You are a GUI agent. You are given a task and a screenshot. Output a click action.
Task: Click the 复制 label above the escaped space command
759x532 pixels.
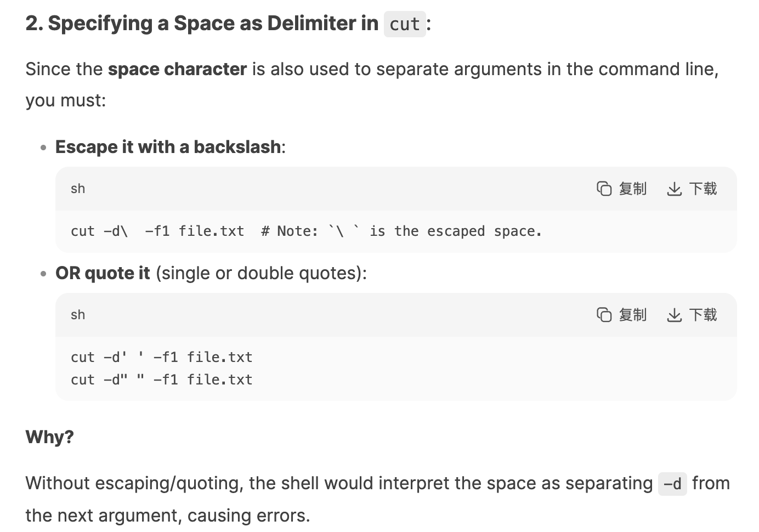[x=633, y=189]
